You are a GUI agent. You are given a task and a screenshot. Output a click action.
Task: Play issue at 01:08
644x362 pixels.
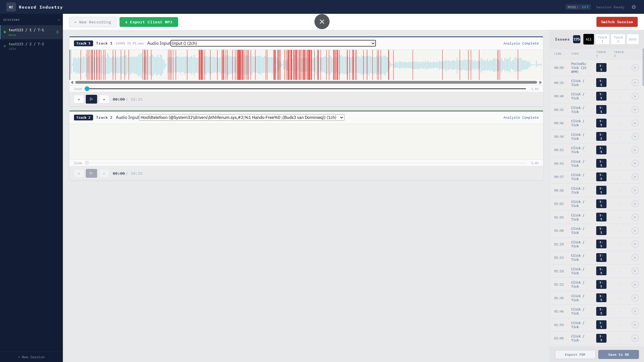click(x=635, y=231)
